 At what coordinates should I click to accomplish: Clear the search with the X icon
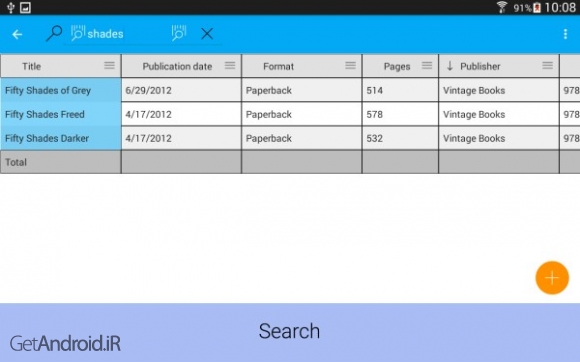(207, 34)
